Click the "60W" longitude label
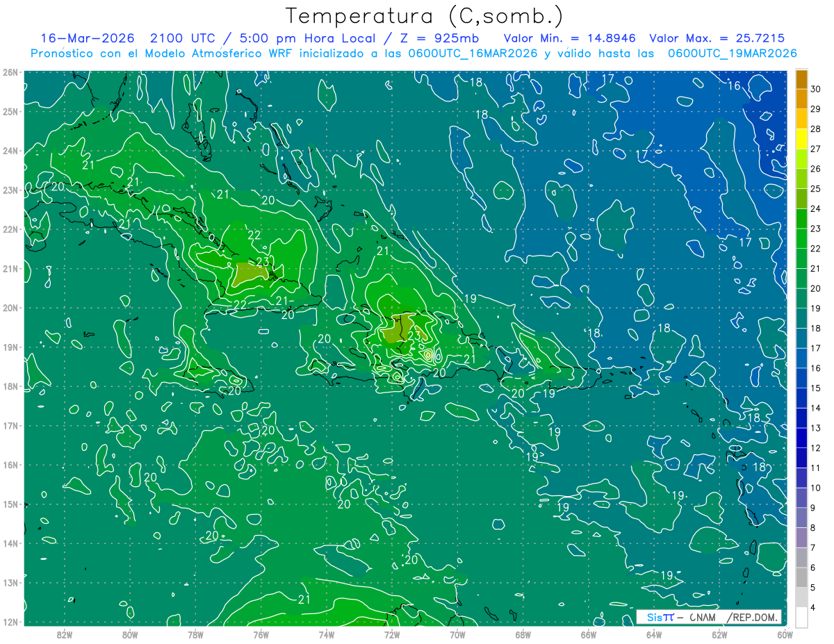 coord(785,634)
